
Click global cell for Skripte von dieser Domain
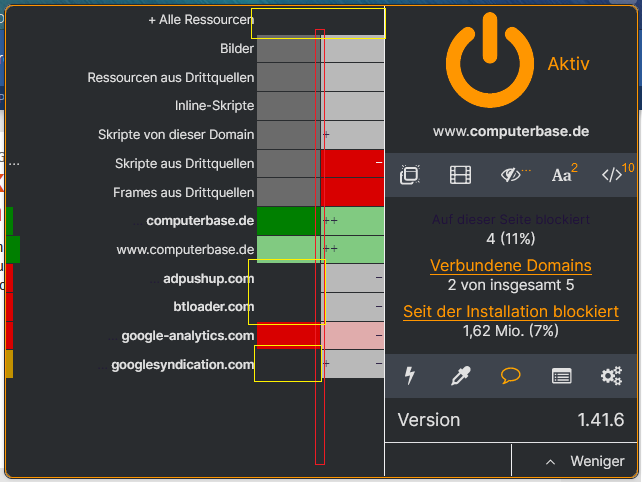(289, 134)
